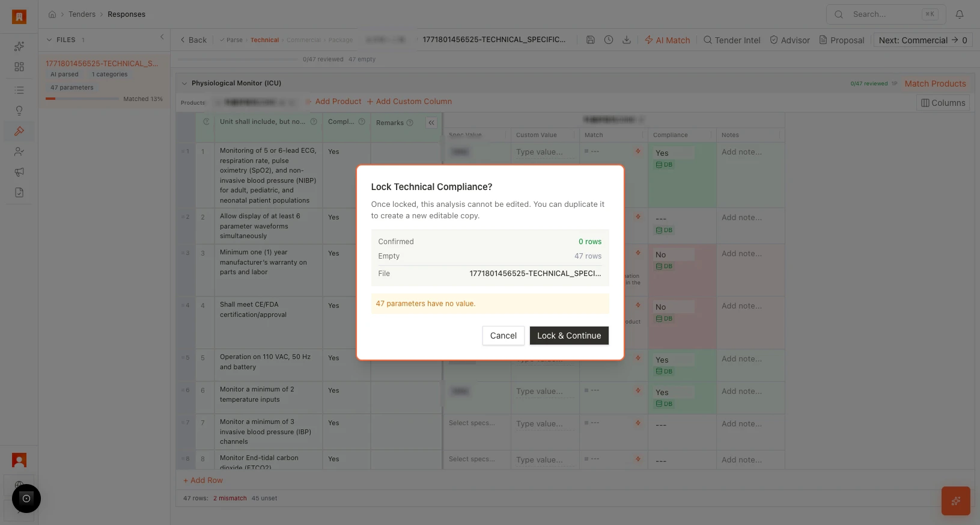The image size is (980, 525).
Task: Open the orange floating AI assistant button
Action: [956, 501]
